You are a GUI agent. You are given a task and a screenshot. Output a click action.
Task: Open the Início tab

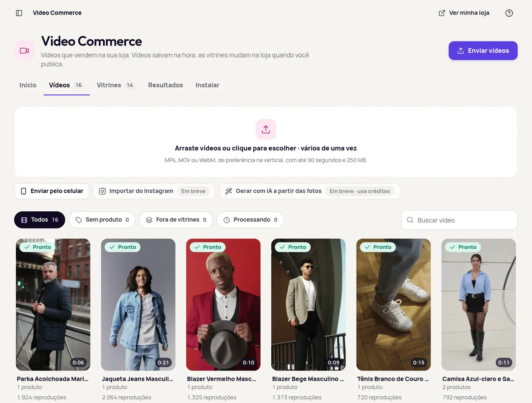(x=28, y=85)
